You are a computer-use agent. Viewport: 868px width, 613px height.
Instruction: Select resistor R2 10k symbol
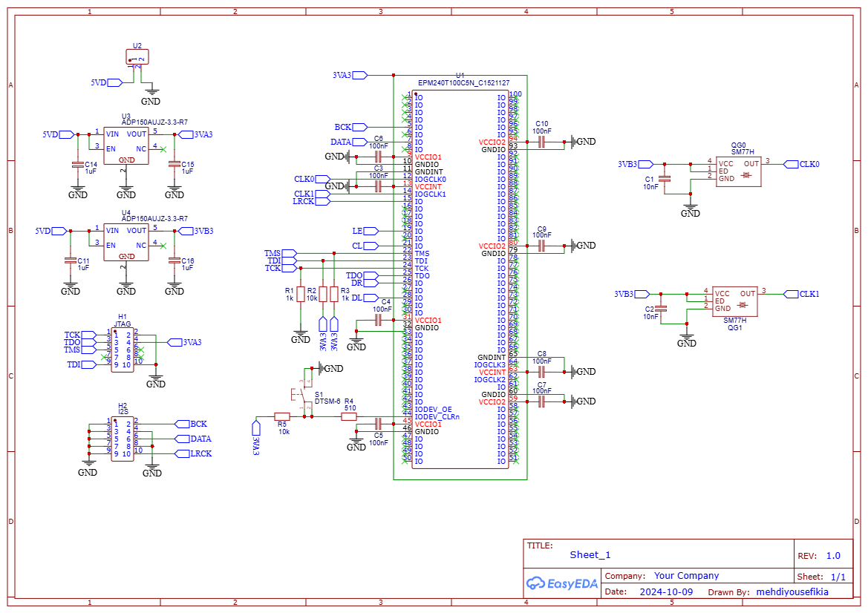(x=323, y=294)
